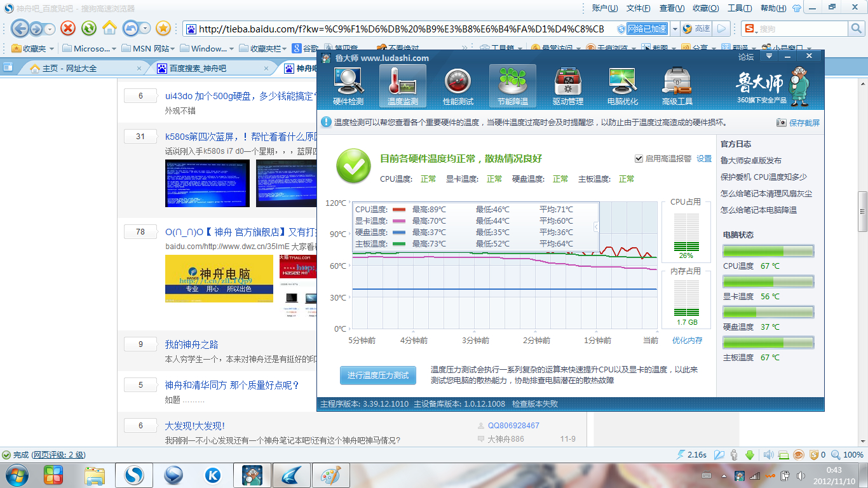This screenshot has height=488, width=868.
Task: Open dropdown arrow beside undo-close icon
Action: (x=146, y=29)
